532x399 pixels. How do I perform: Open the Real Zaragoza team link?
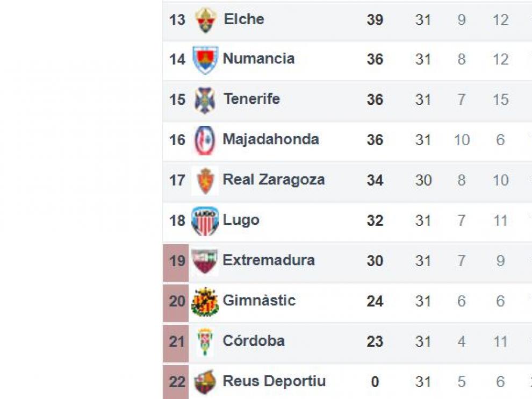click(x=274, y=180)
